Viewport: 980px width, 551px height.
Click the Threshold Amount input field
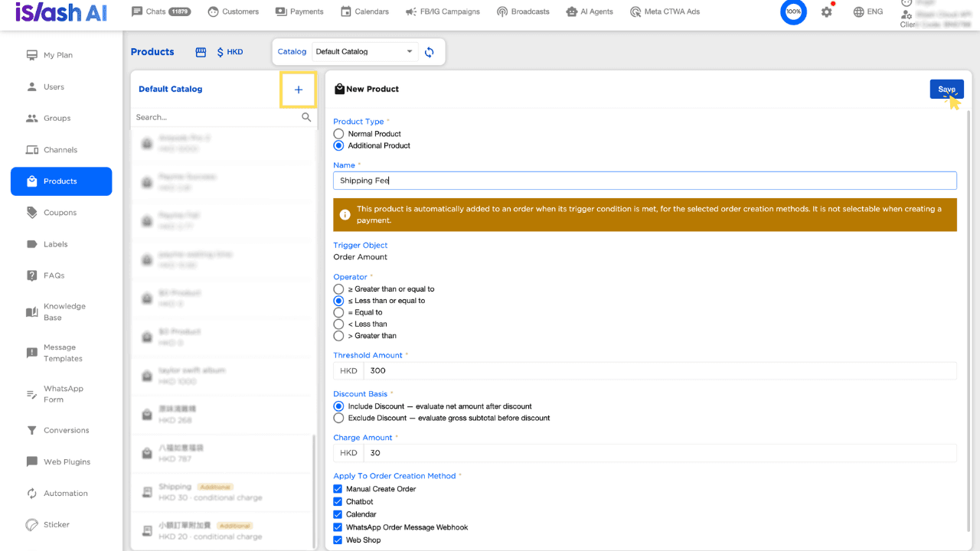coord(660,370)
